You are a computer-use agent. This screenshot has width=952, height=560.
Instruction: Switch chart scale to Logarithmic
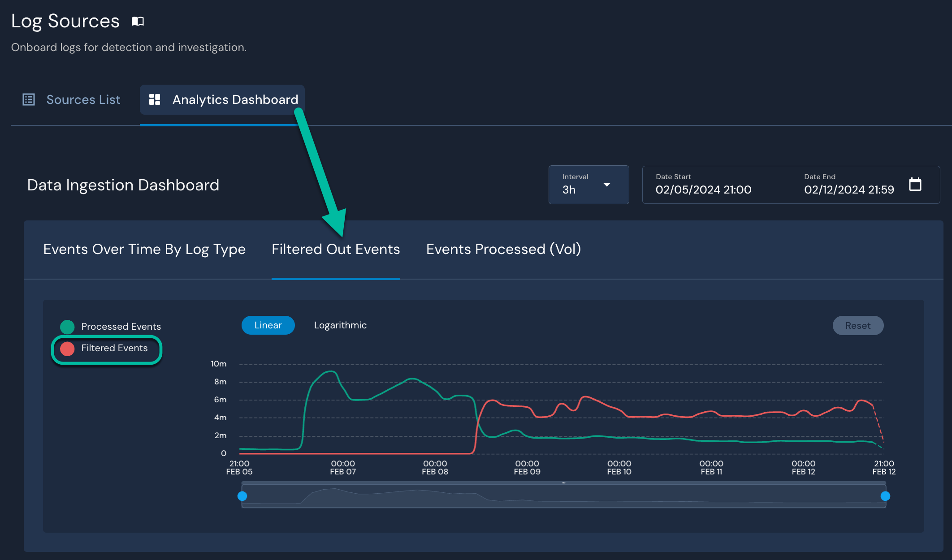340,325
